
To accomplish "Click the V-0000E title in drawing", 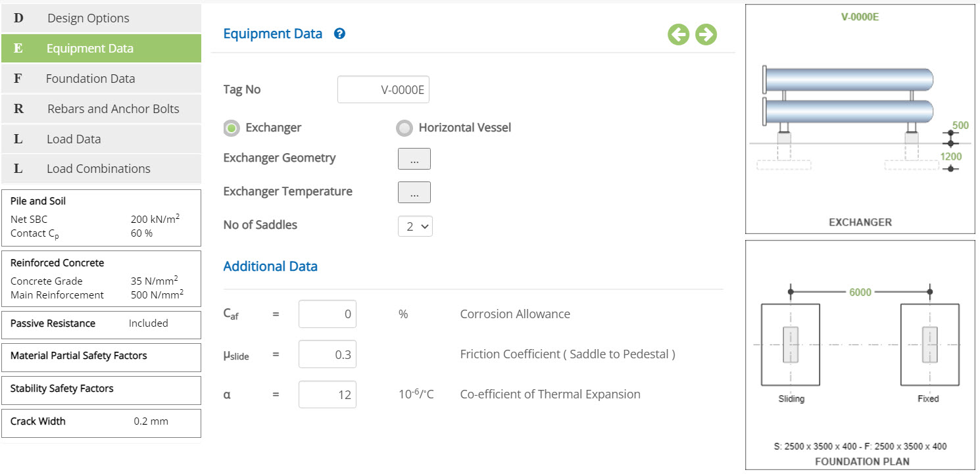I will coord(860,17).
